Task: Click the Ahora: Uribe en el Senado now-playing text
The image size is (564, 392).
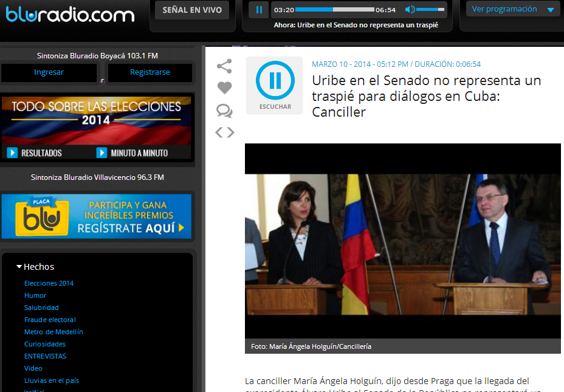Action: [356, 25]
